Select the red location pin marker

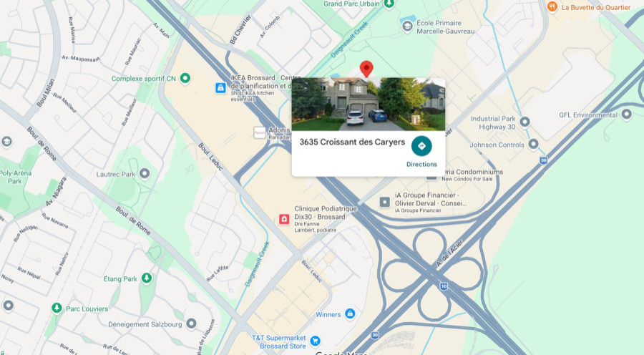tap(366, 69)
